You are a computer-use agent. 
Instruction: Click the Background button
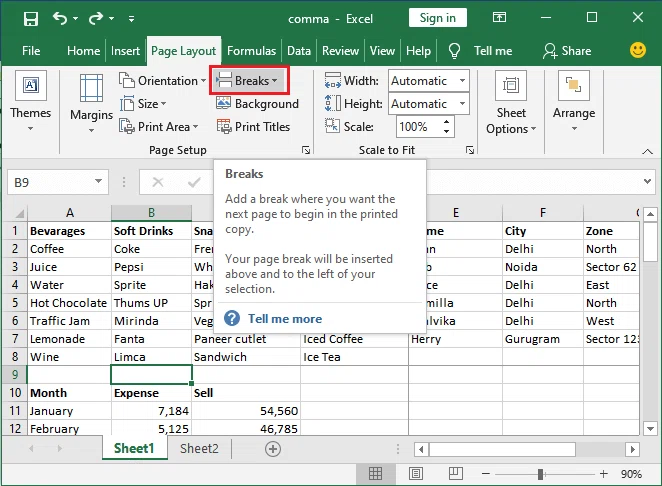(258, 103)
